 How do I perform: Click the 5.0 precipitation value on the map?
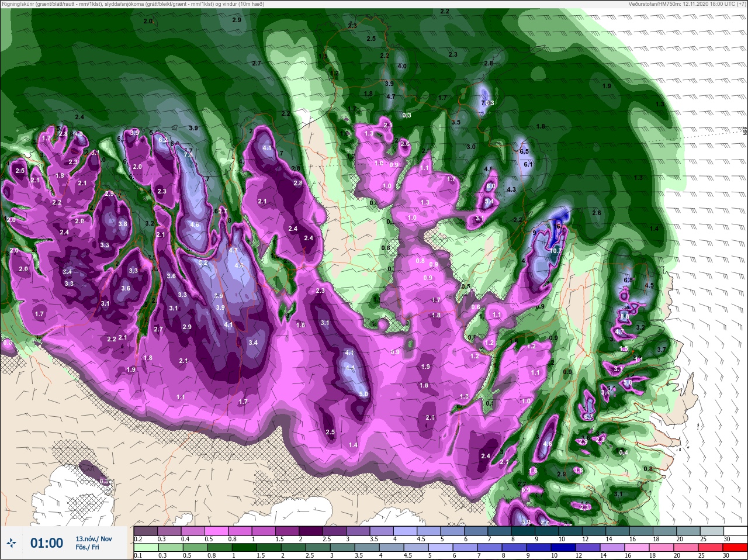[363, 395]
